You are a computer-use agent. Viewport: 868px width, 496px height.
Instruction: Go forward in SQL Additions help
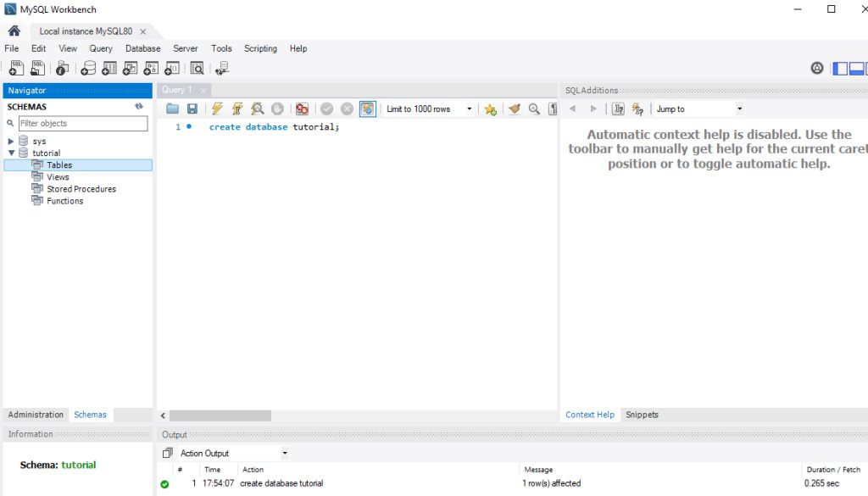click(593, 109)
